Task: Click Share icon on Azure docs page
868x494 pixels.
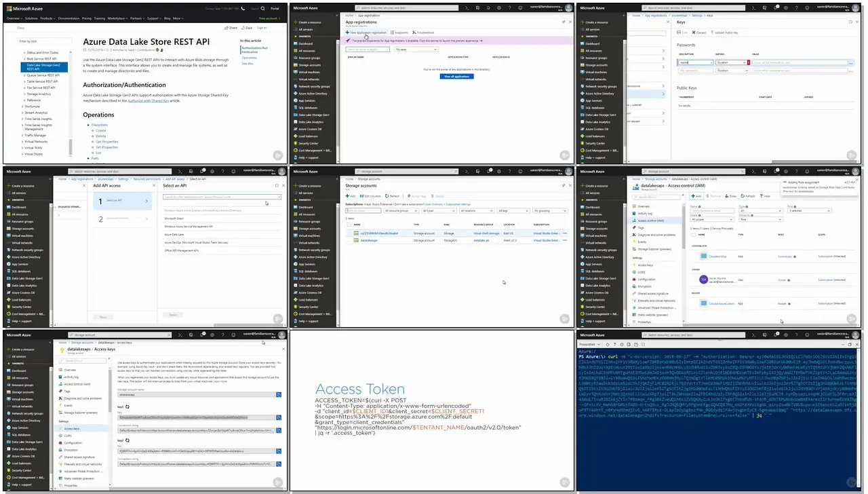Action: tap(231, 28)
